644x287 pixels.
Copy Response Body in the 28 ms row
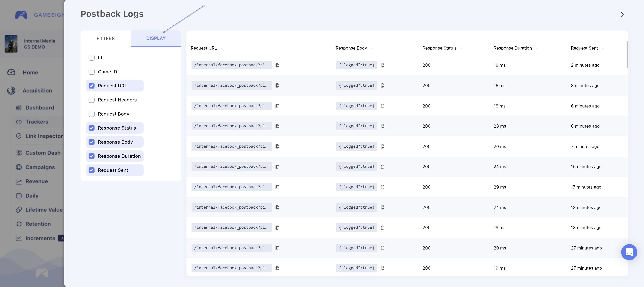tap(382, 126)
